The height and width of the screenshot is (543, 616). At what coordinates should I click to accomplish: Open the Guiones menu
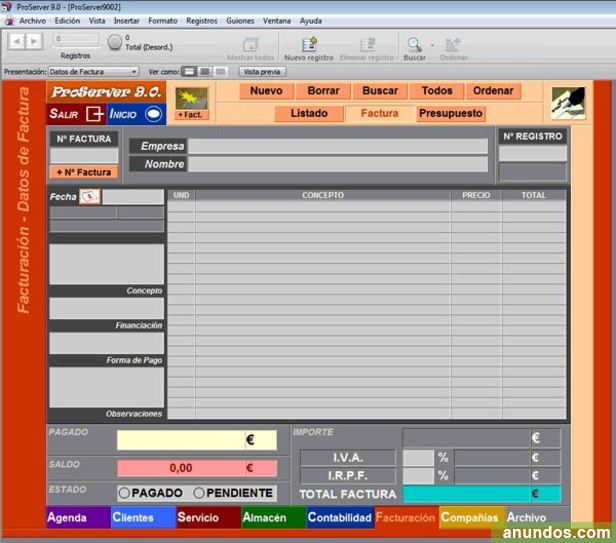click(240, 21)
